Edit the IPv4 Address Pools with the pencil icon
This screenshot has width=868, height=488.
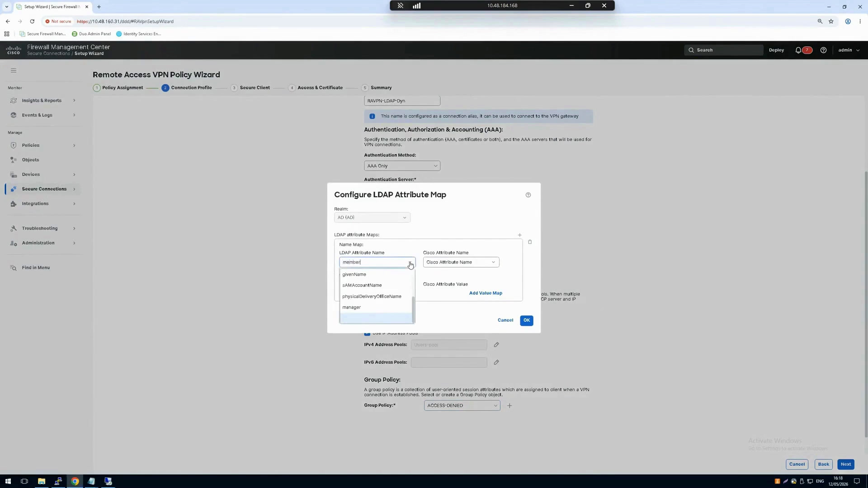click(x=496, y=345)
